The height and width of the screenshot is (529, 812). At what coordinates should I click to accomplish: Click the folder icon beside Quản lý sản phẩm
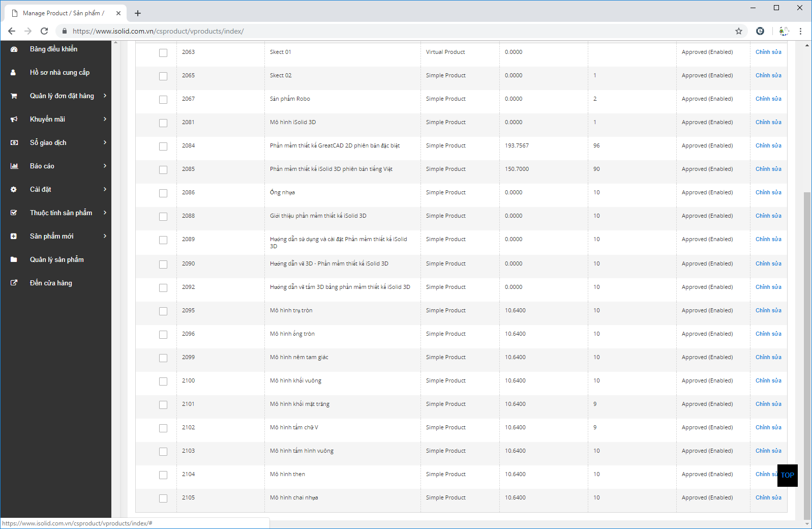(14, 260)
